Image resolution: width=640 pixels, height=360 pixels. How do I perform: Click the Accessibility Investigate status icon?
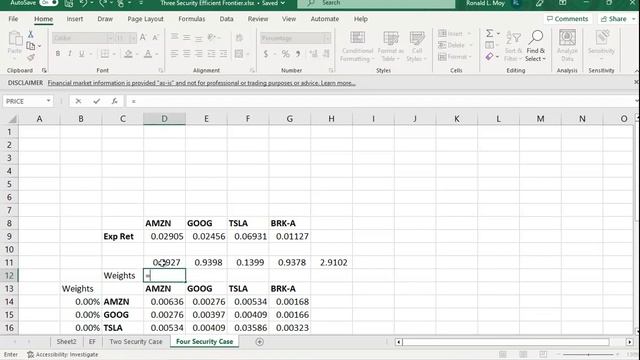click(x=30, y=354)
